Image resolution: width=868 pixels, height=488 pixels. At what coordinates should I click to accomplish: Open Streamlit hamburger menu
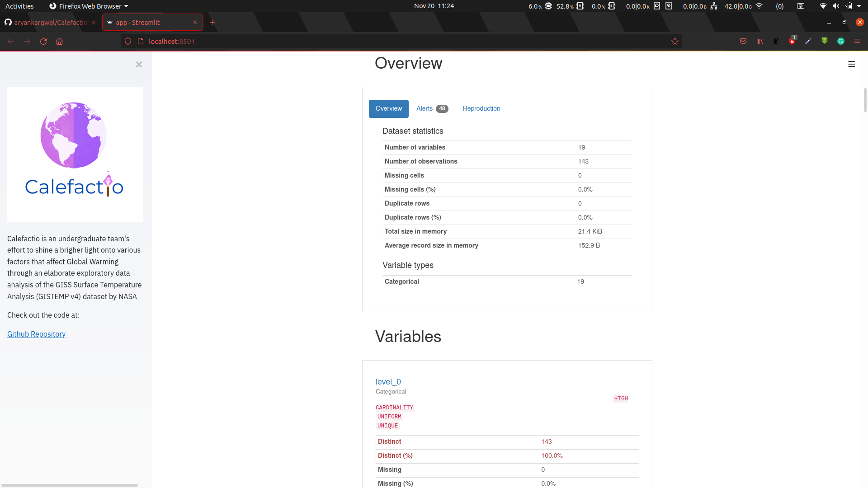coord(851,64)
